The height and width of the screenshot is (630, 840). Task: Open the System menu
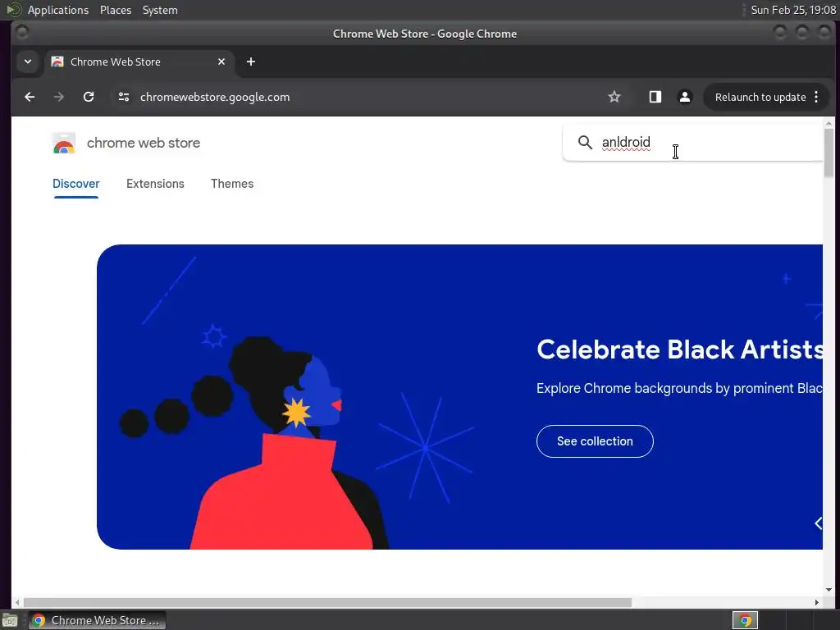point(160,10)
